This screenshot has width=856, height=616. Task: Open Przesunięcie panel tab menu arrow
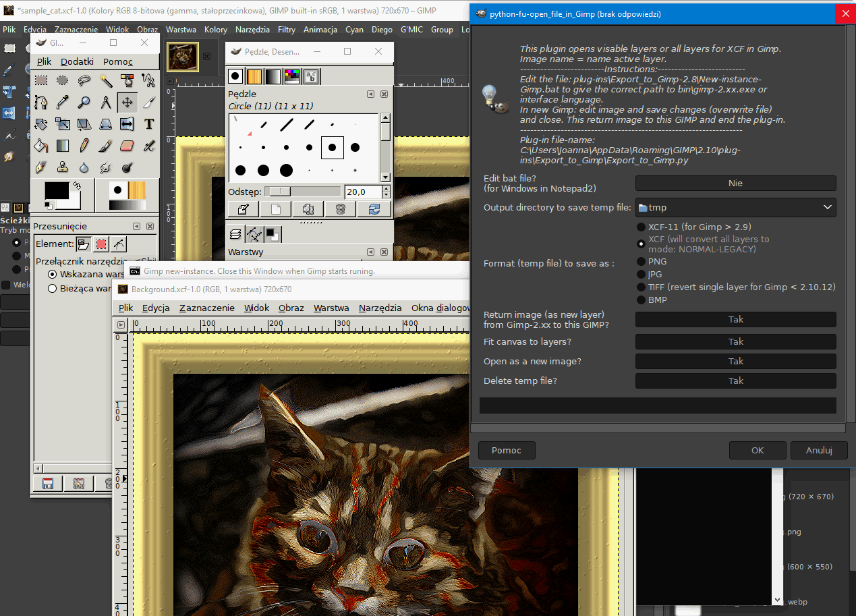point(137,227)
